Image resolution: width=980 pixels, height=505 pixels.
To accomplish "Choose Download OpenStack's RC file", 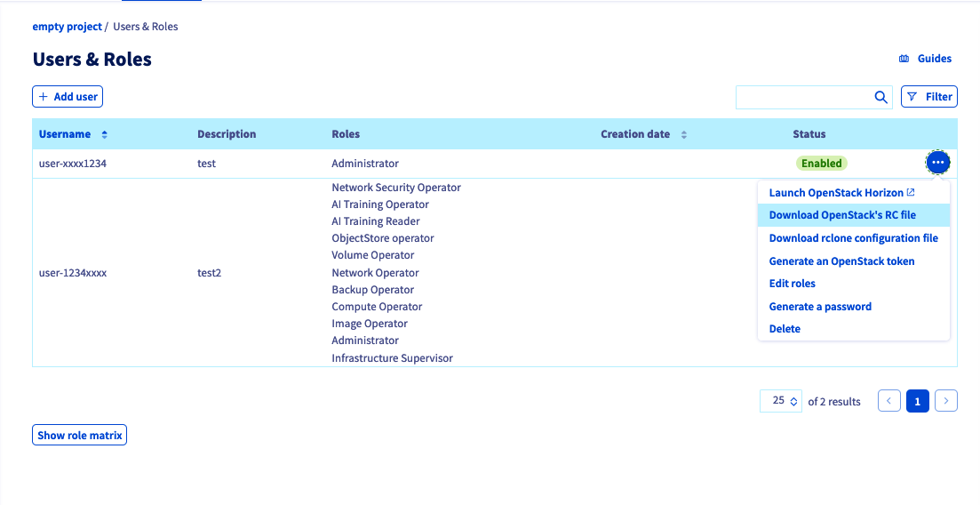I will [841, 215].
